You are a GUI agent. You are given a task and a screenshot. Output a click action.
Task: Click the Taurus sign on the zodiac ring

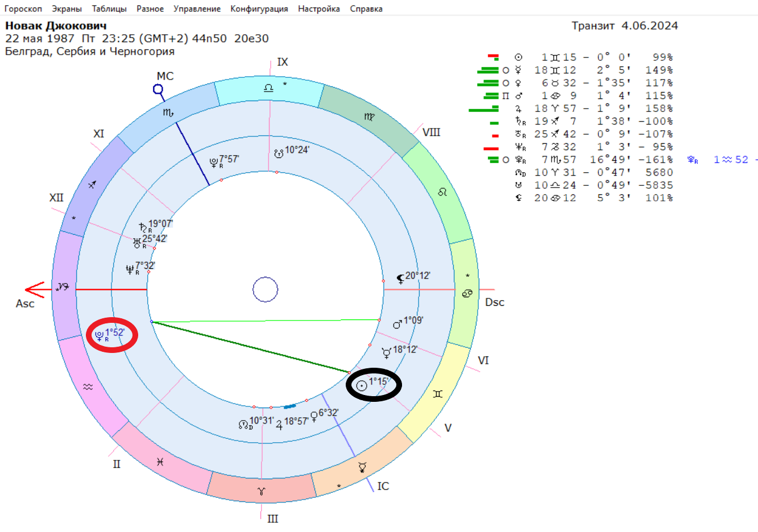pyautogui.click(x=362, y=468)
